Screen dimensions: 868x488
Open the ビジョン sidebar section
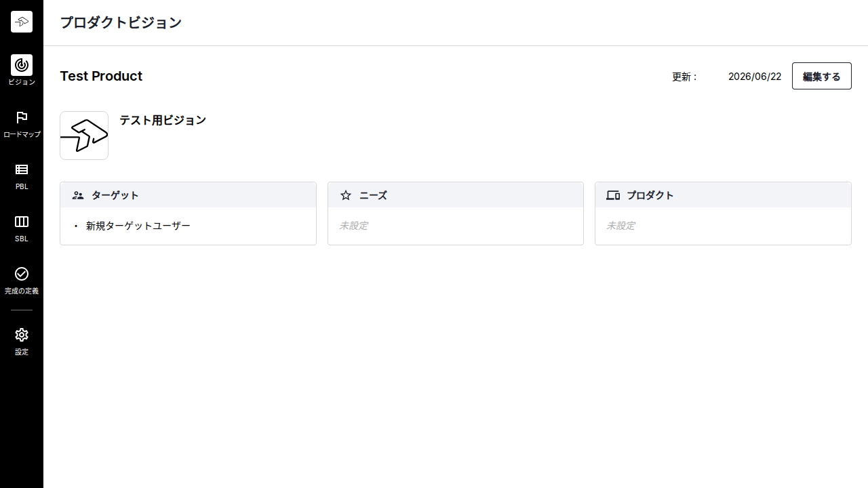pyautogui.click(x=22, y=70)
